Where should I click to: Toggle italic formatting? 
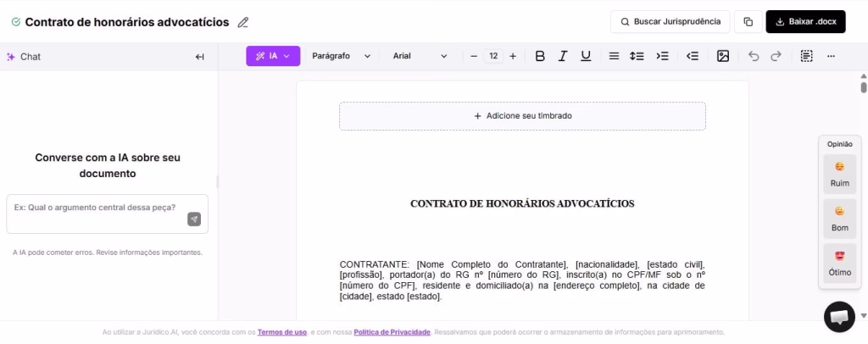tap(563, 56)
